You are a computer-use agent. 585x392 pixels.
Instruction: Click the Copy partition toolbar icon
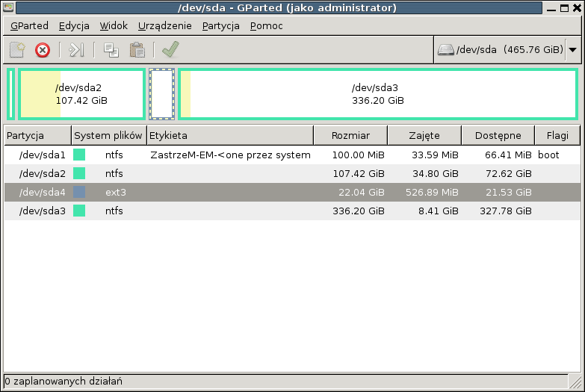tap(111, 50)
